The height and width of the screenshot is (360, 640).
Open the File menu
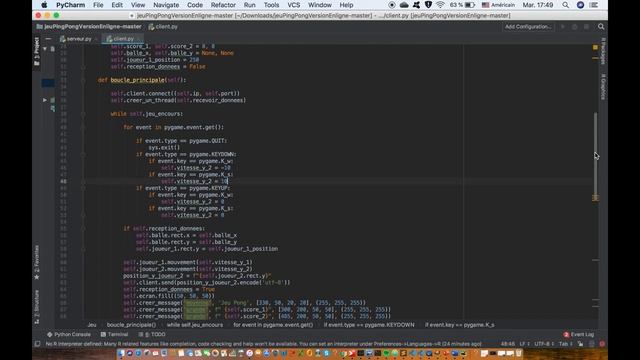click(x=98, y=5)
